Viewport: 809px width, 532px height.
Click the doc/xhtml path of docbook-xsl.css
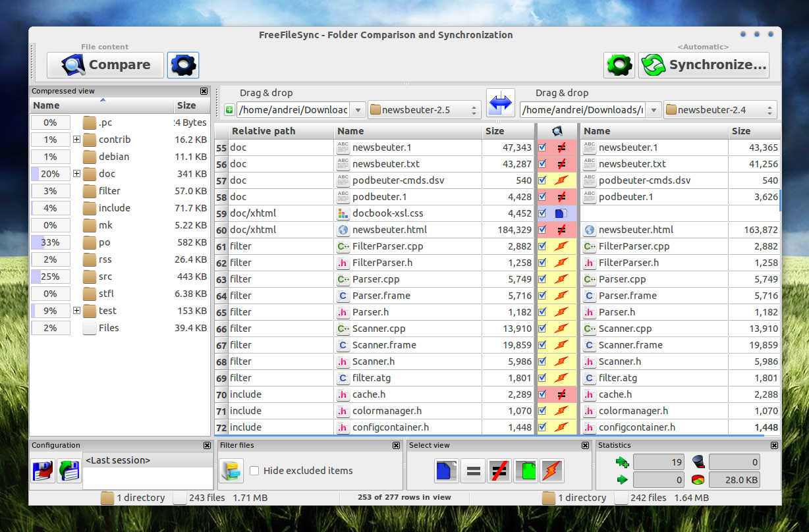click(253, 213)
